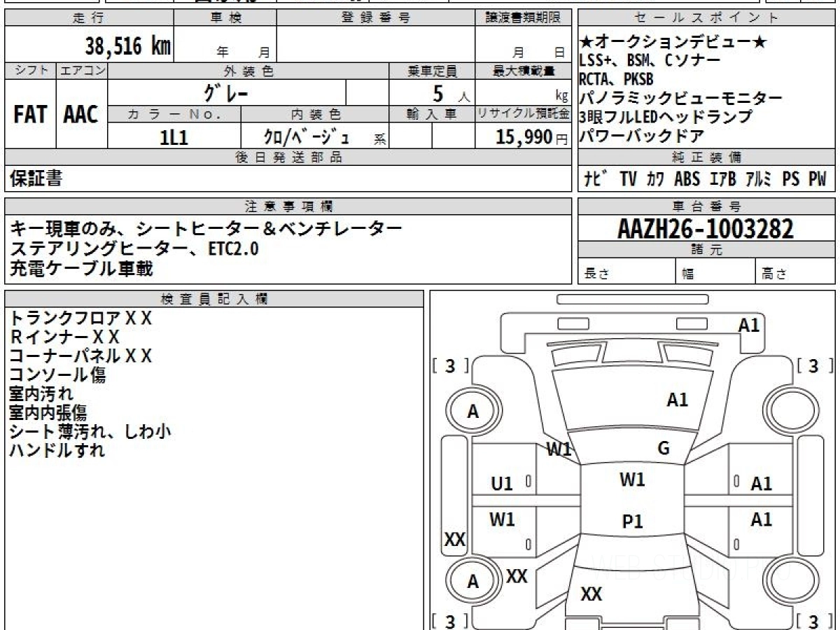Select the コンソール傷 note

[57, 375]
